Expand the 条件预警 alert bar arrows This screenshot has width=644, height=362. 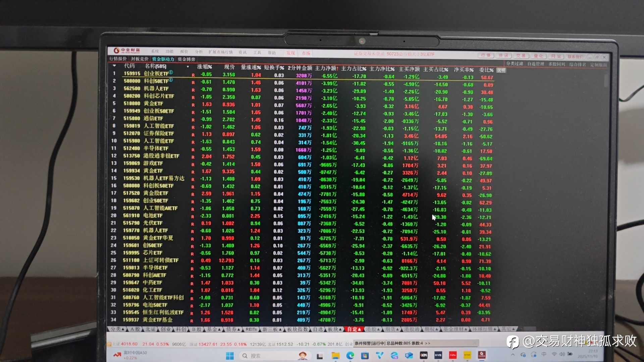[x=427, y=343]
